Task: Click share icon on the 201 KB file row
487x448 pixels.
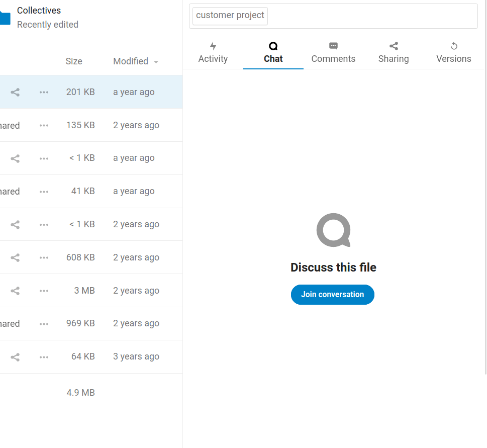Action: [x=15, y=92]
